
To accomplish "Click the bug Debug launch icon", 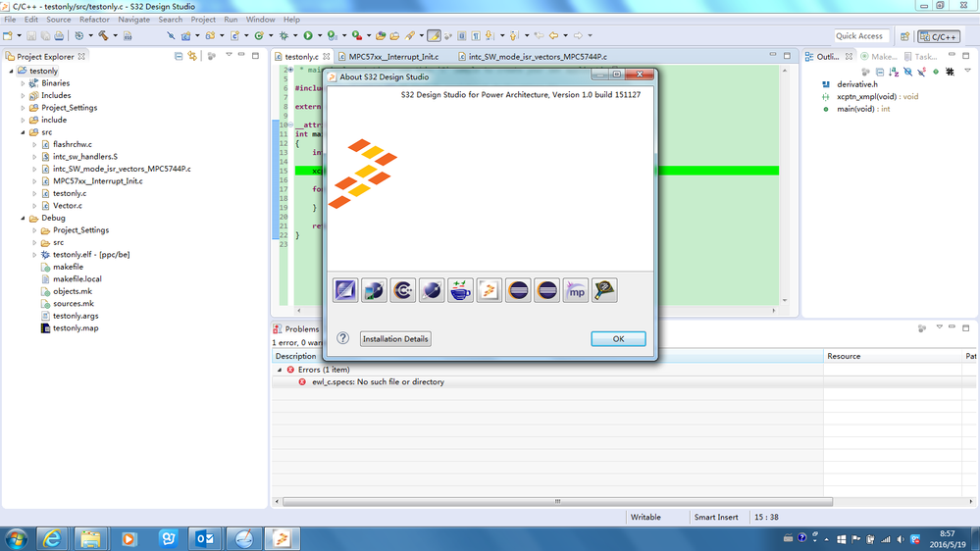I will 284,35.
